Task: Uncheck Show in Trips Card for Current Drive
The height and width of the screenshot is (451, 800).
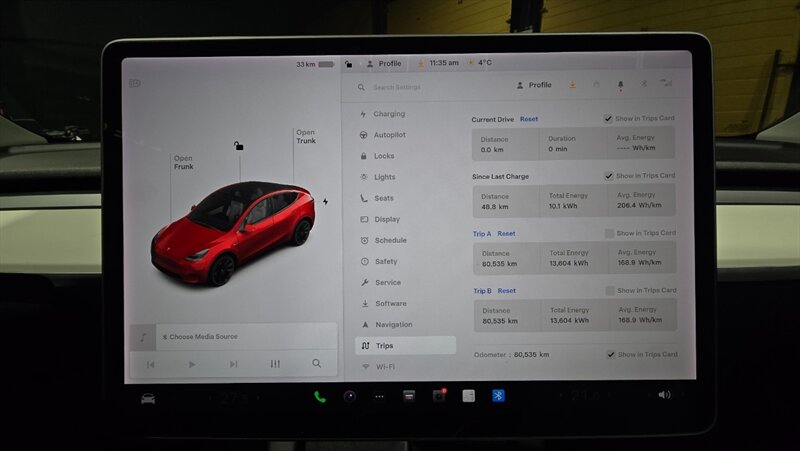Action: coord(609,119)
